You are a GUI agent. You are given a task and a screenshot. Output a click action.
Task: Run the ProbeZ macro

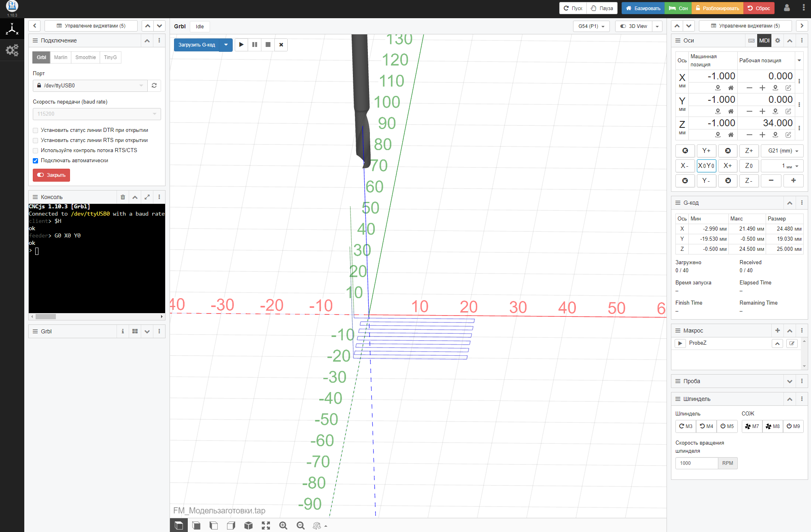680,343
